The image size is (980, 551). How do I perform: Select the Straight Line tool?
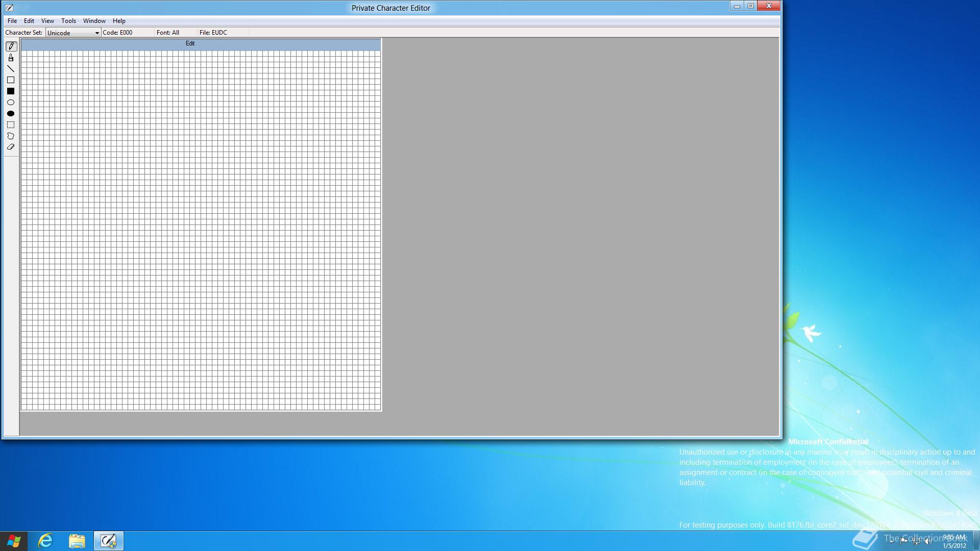tap(11, 69)
